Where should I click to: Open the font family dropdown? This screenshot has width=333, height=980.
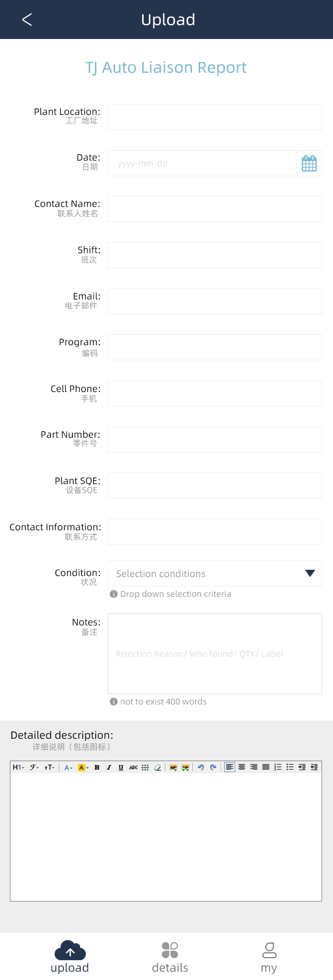[x=34, y=767]
